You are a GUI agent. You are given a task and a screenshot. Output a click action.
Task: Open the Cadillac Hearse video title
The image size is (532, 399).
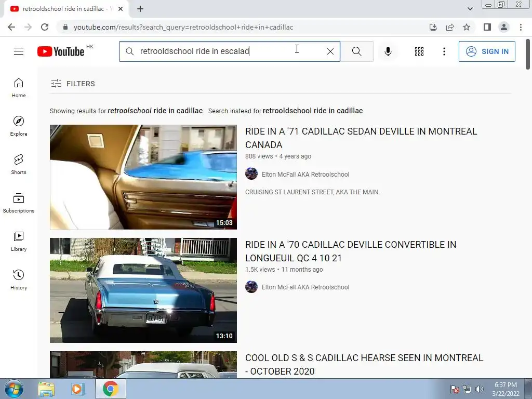tap(364, 365)
